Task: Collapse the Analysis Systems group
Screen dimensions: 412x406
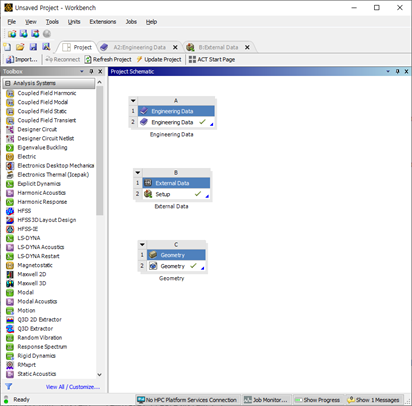Action: [8, 83]
